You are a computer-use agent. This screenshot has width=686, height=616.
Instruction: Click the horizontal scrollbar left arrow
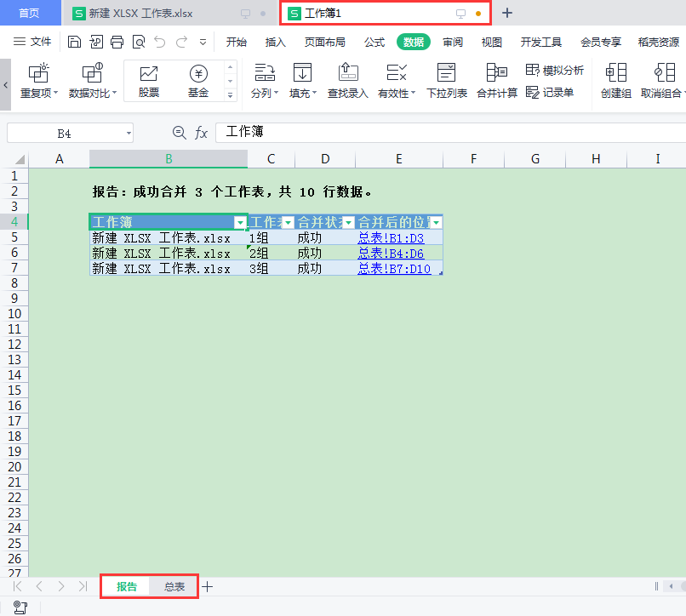pyautogui.click(x=672, y=586)
